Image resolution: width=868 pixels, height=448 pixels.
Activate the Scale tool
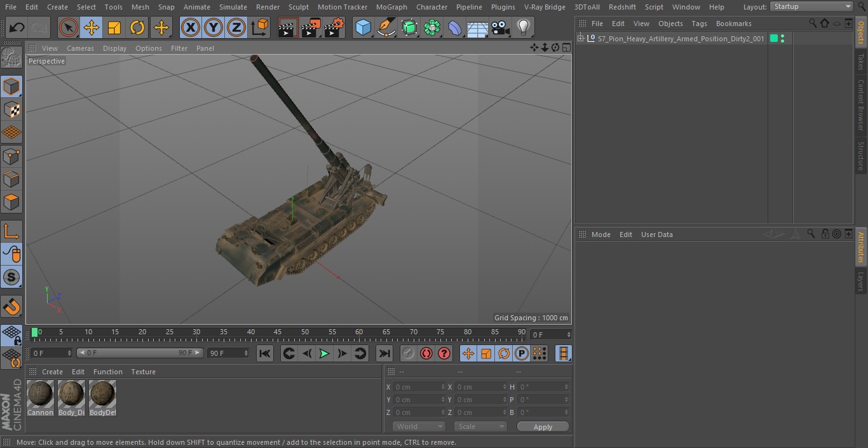point(114,27)
